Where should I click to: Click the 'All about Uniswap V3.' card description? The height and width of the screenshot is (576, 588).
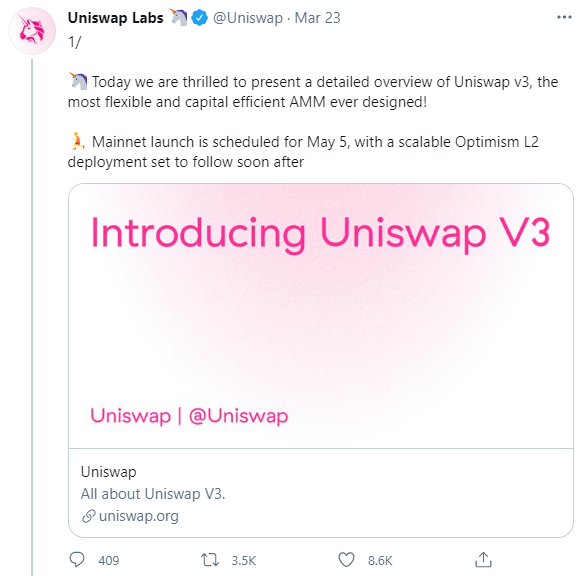pos(153,494)
